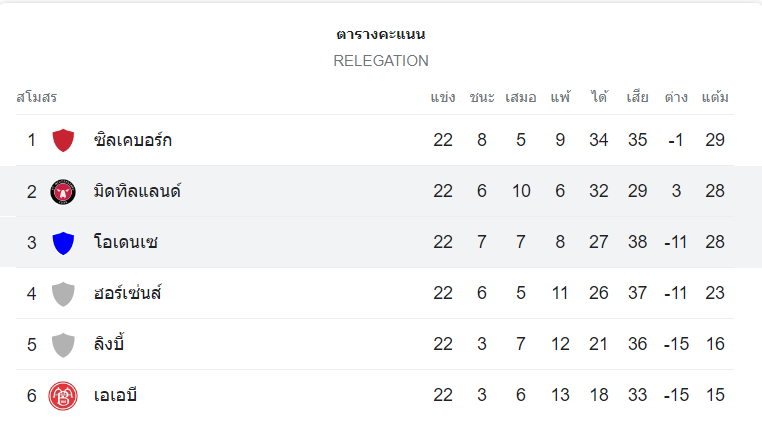Click the สโมสร column header

(x=37, y=98)
